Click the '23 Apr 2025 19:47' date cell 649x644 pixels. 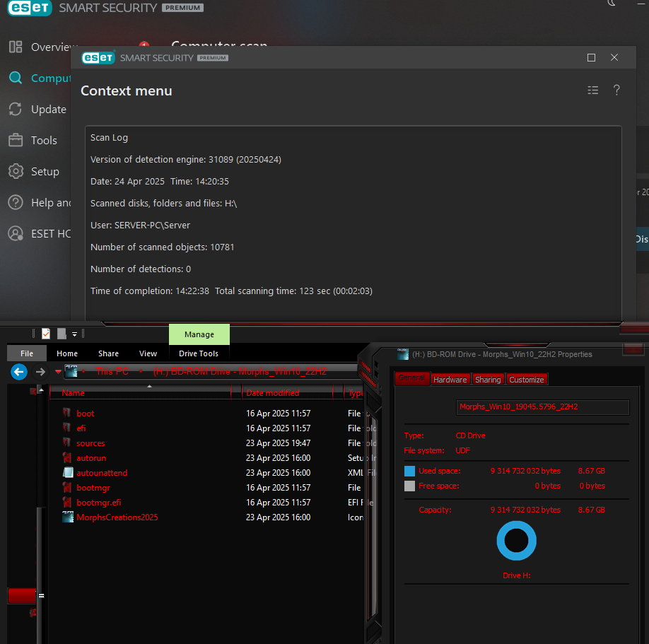tap(278, 443)
